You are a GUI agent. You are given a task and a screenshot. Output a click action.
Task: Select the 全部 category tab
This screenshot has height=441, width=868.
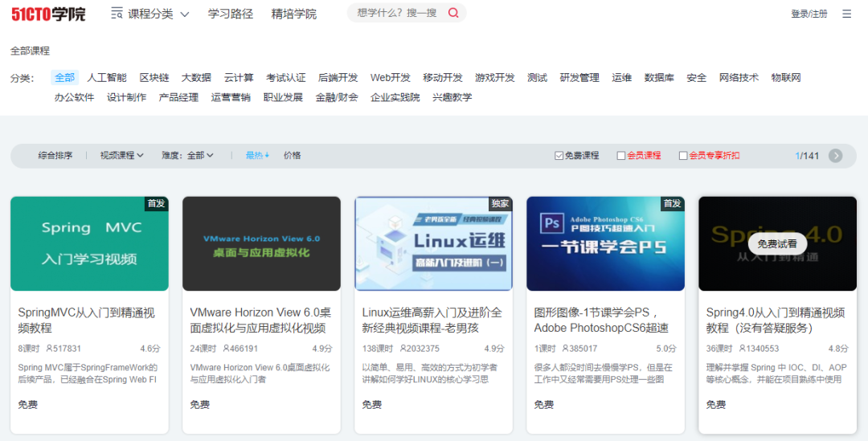coord(65,77)
